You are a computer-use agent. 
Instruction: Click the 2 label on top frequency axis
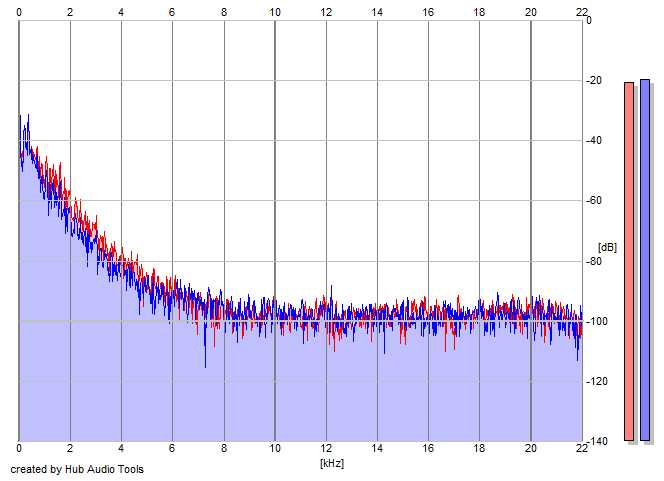[x=70, y=12]
